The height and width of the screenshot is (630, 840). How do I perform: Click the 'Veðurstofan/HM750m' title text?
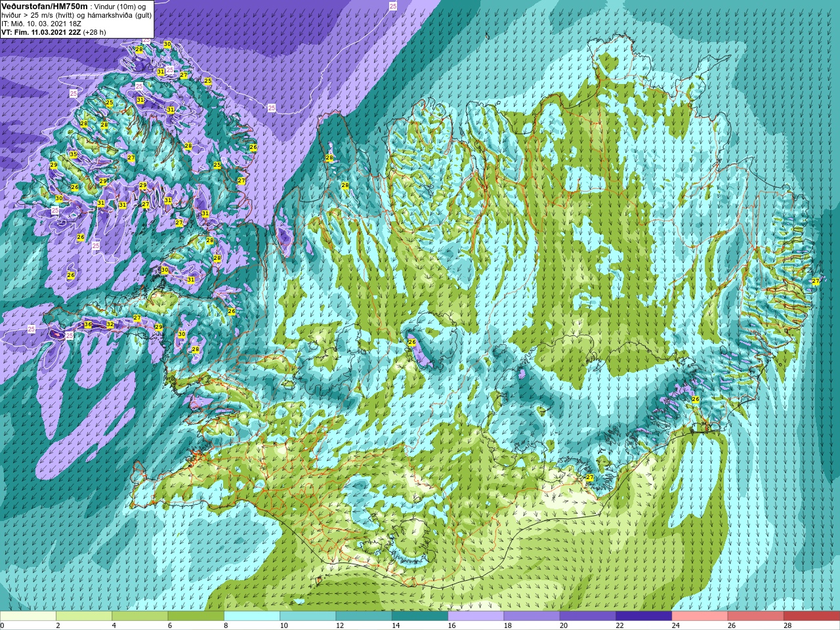click(x=43, y=5)
